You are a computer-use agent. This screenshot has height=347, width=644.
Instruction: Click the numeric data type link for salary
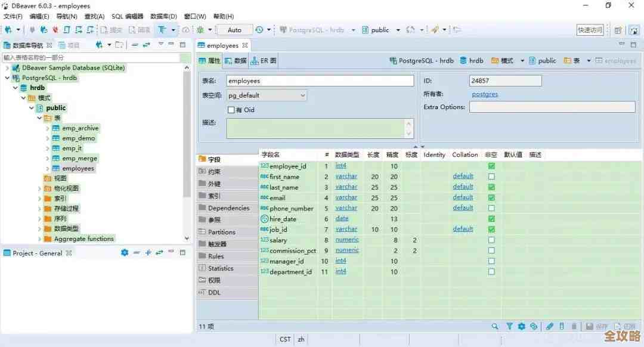(x=346, y=240)
